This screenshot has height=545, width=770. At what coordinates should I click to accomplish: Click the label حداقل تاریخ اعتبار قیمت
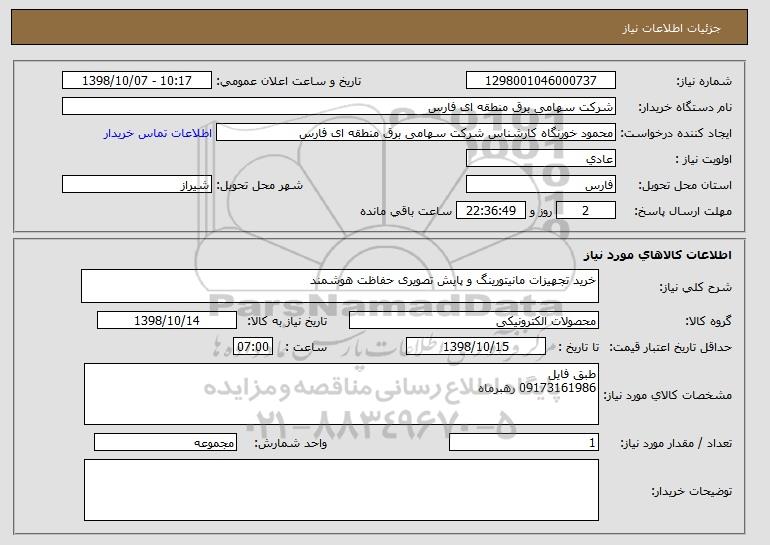[670, 347]
